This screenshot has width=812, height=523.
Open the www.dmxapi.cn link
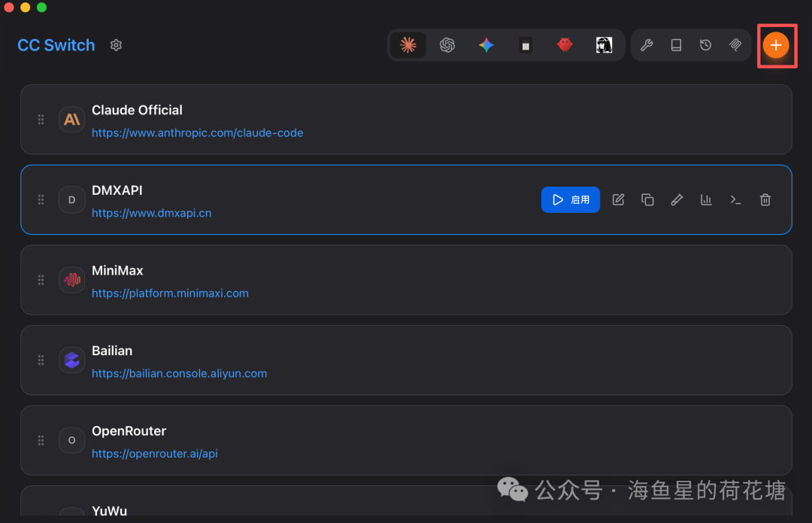tap(151, 213)
